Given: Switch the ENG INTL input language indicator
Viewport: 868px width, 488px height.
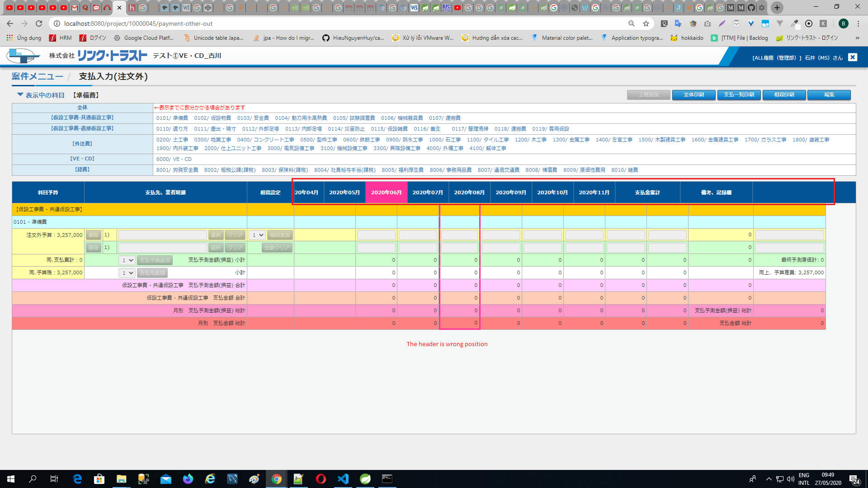Looking at the screenshot, I should click(804, 479).
